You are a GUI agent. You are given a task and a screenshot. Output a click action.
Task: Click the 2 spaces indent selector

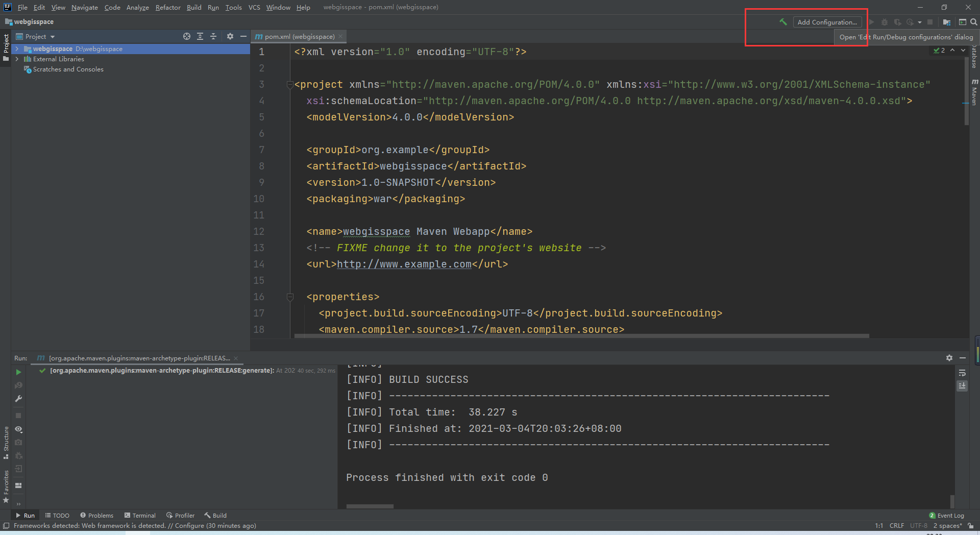(947, 526)
